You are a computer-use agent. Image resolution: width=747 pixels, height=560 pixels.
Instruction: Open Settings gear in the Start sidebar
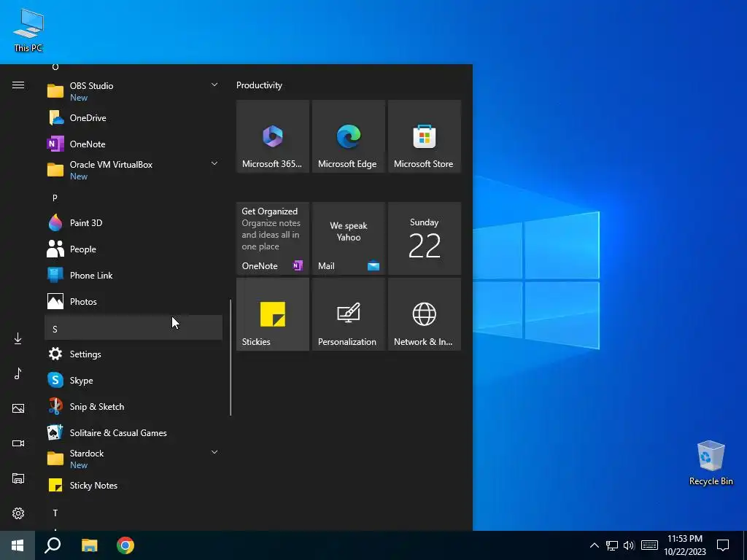18,513
